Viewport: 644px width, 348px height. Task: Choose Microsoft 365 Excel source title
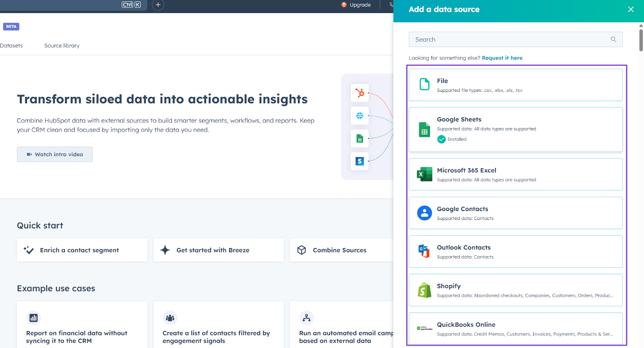click(x=466, y=170)
